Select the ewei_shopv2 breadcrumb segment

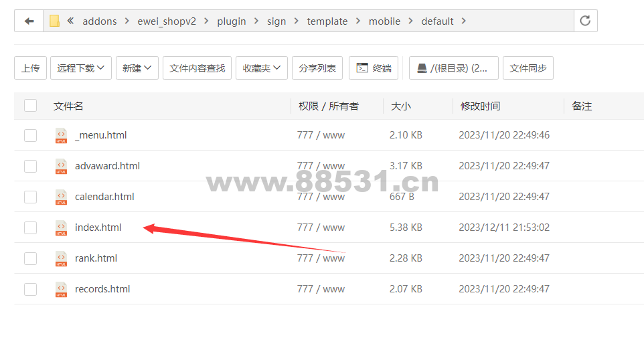(x=167, y=21)
